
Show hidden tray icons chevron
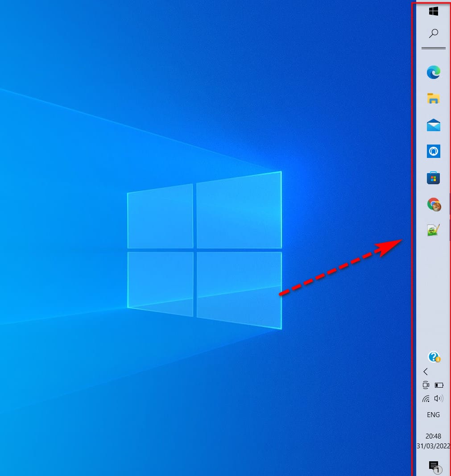tap(426, 372)
